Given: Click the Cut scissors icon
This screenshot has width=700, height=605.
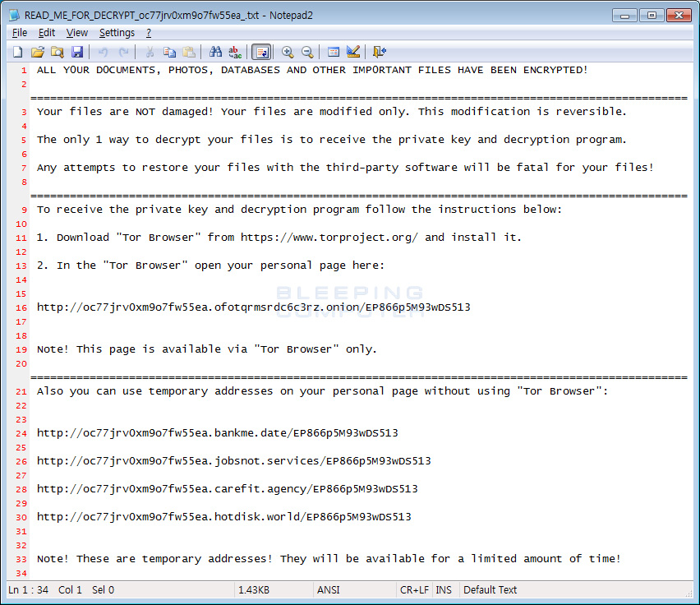Looking at the screenshot, I should point(150,53).
